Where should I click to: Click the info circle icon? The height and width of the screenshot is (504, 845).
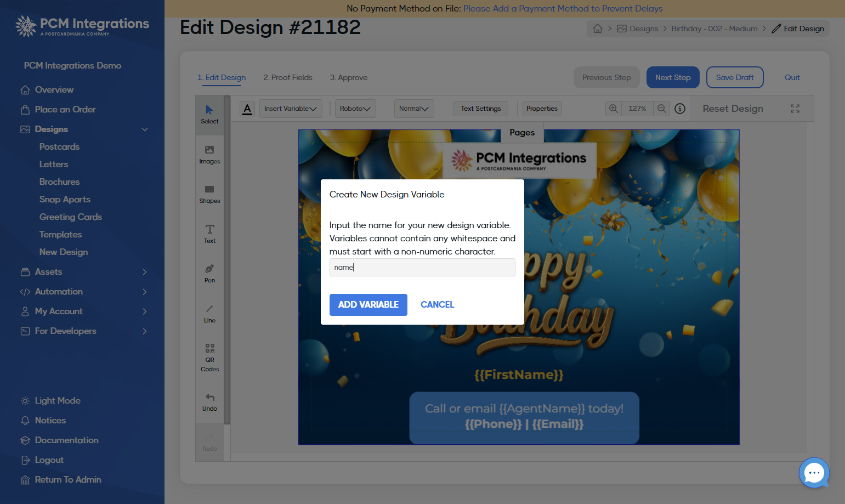click(x=680, y=109)
